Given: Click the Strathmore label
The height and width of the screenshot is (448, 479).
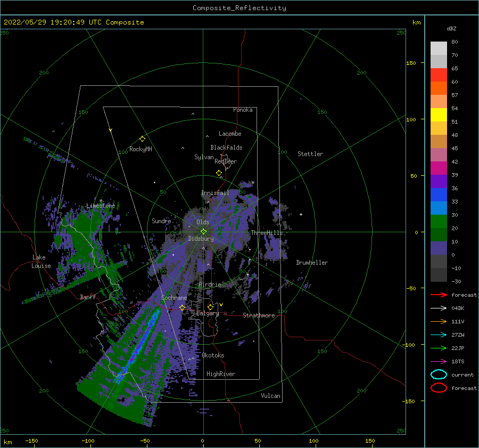Looking at the screenshot, I should [259, 315].
